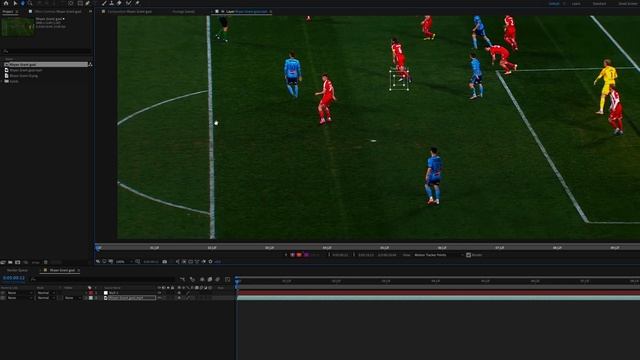Screen dimensions: 640x360
Task: Click the timeline current timecode display
Action: pos(14,278)
